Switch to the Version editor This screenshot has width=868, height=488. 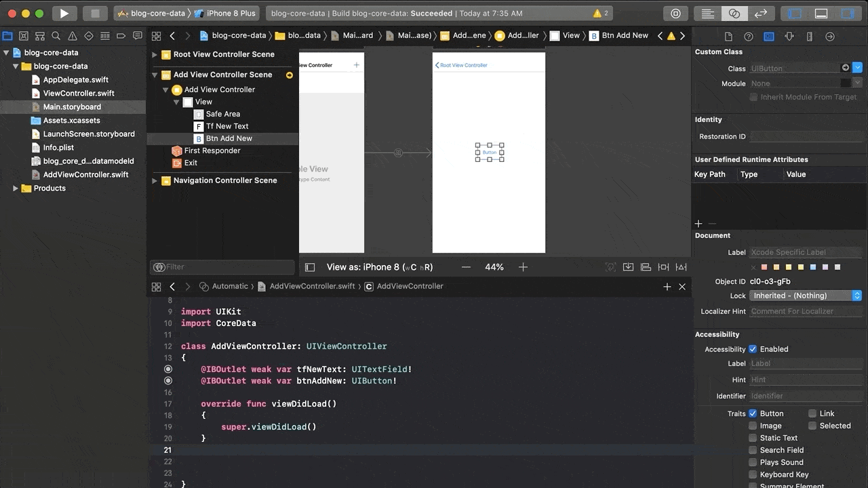(x=761, y=13)
